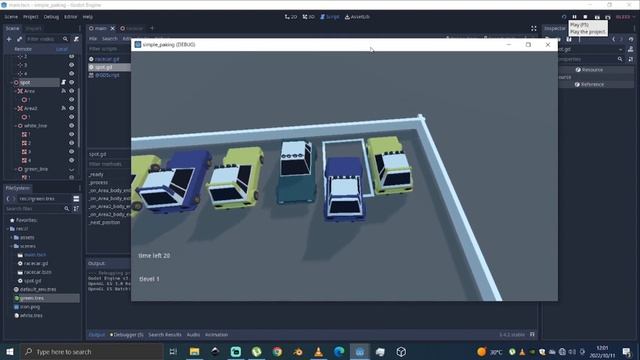Click the instance scene chain-link icon
The height and width of the screenshot is (360, 640).
[19, 39]
